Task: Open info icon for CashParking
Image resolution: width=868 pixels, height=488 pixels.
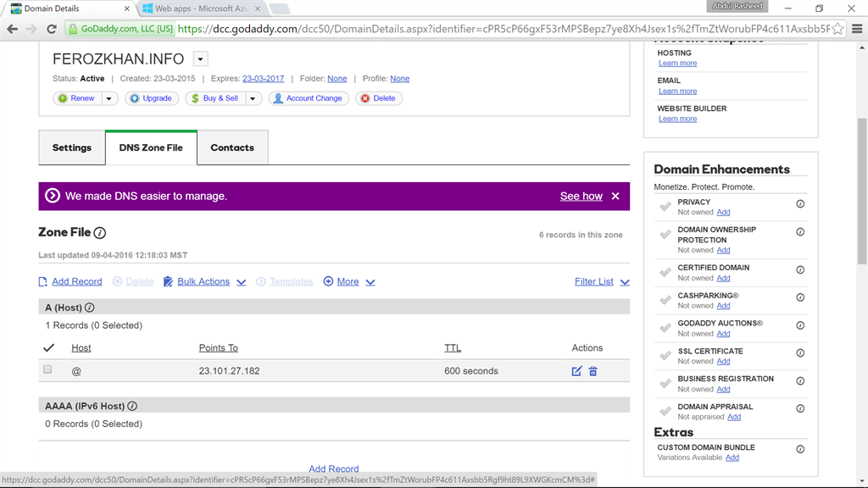Action: point(800,297)
